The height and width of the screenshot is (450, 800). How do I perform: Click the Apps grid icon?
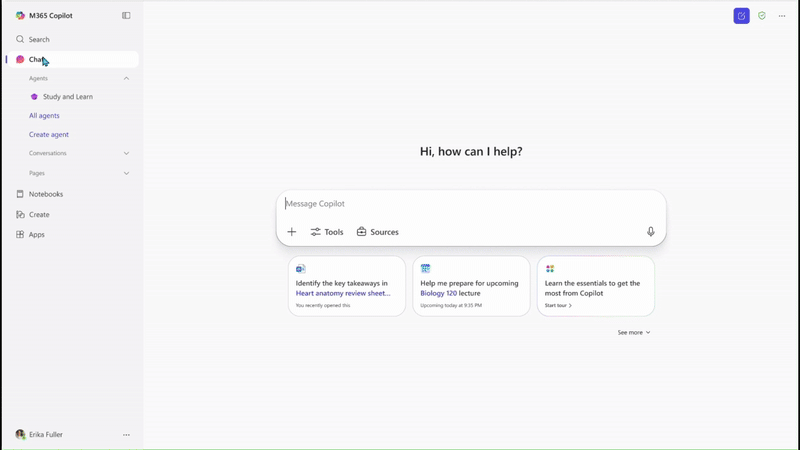pos(20,235)
